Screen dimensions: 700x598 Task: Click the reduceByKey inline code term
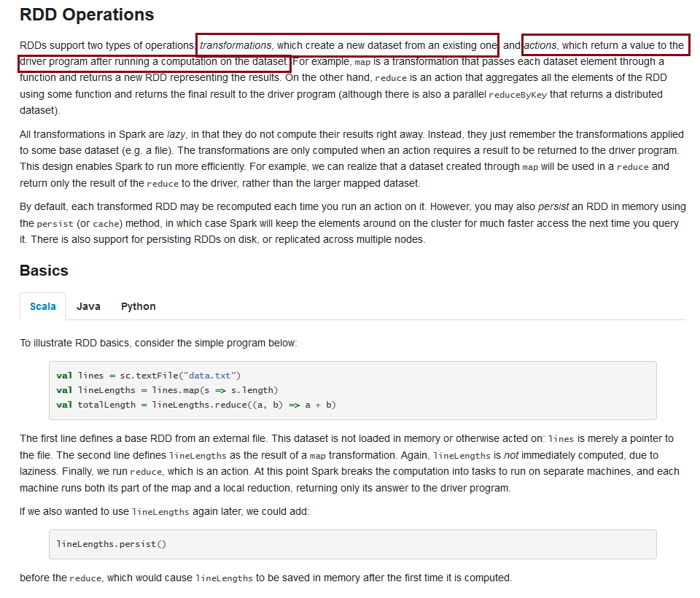coord(518,94)
